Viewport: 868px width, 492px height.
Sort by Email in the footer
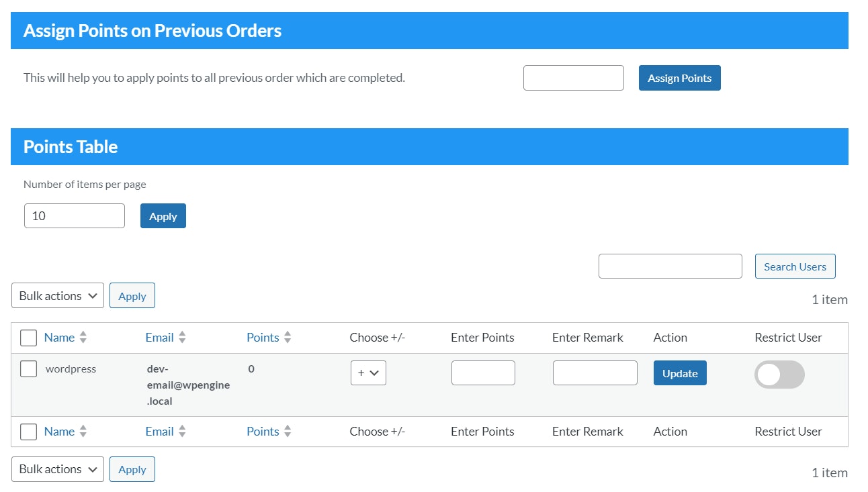(159, 432)
